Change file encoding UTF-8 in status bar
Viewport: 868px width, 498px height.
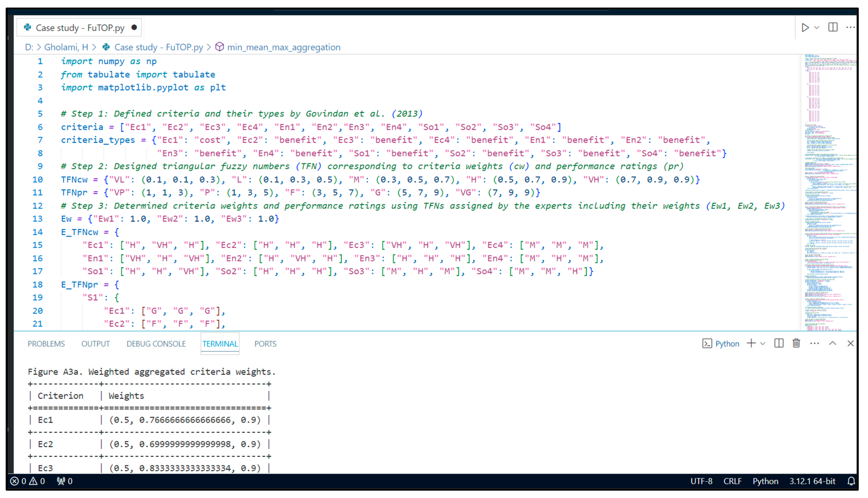pyautogui.click(x=701, y=481)
